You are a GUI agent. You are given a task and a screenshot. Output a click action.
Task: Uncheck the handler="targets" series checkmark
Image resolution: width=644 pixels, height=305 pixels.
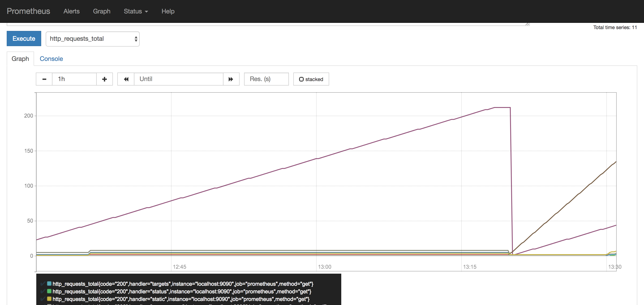click(x=43, y=284)
